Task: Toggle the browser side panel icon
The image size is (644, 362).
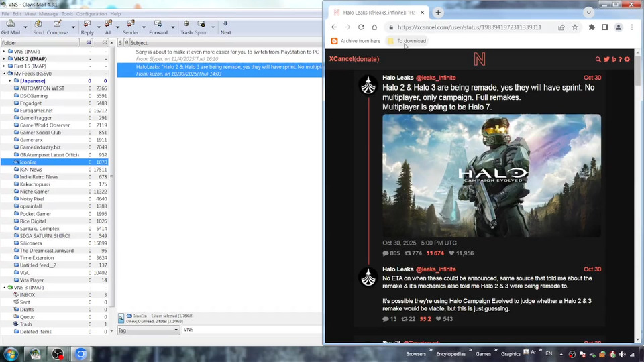Action: click(605, 27)
